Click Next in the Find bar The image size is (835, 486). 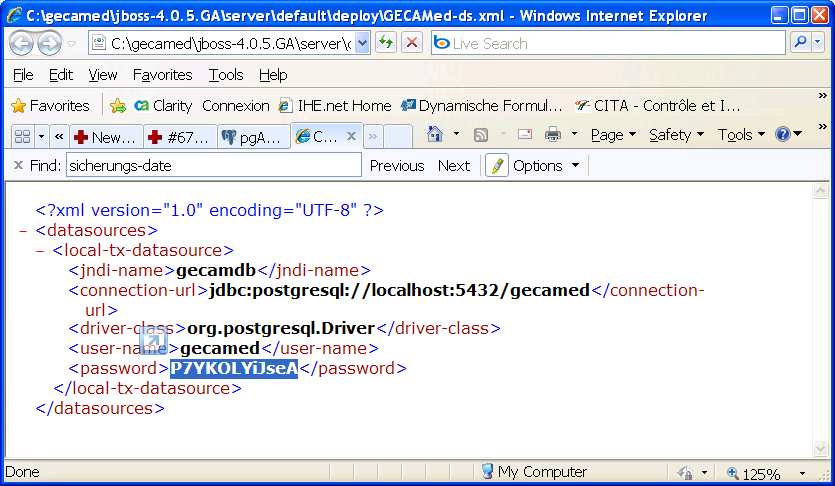[x=453, y=166]
